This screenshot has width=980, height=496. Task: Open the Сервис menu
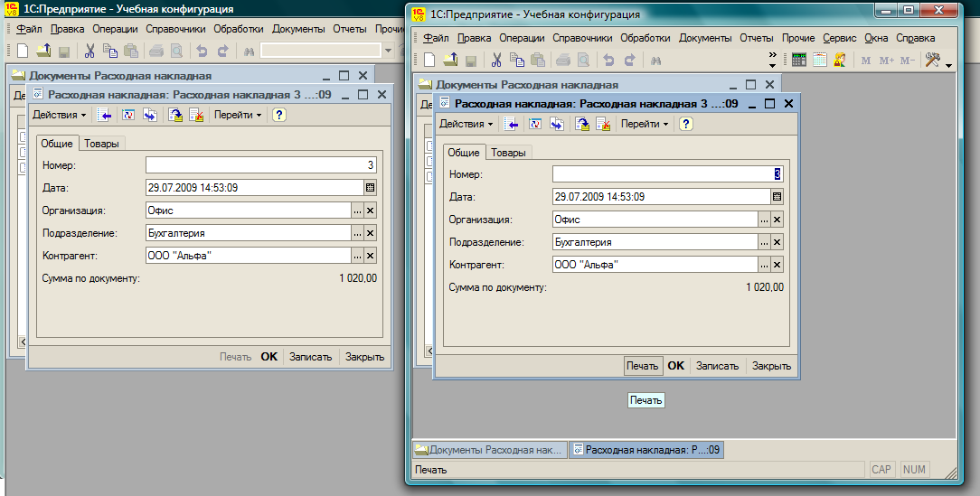840,38
